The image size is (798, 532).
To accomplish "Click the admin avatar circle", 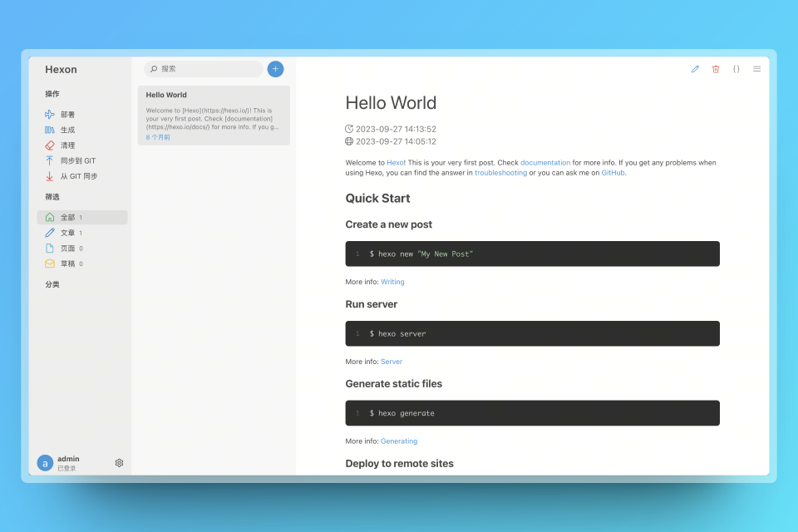I will pyautogui.click(x=45, y=463).
